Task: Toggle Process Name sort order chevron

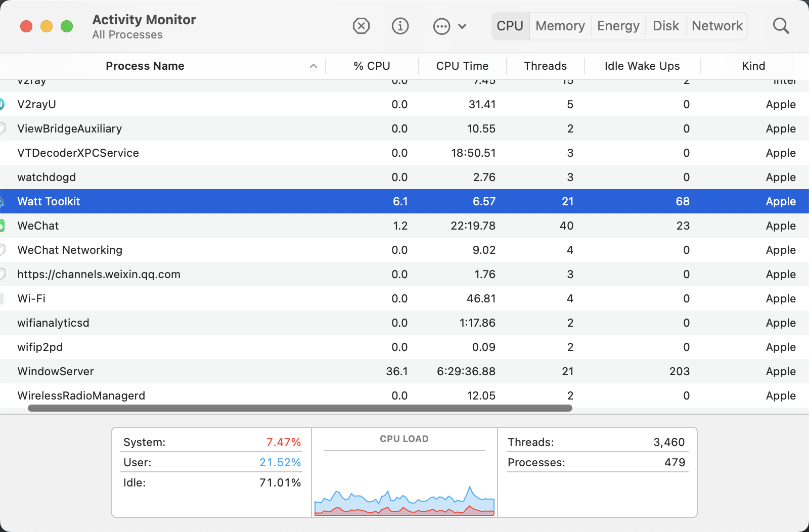Action: click(313, 66)
